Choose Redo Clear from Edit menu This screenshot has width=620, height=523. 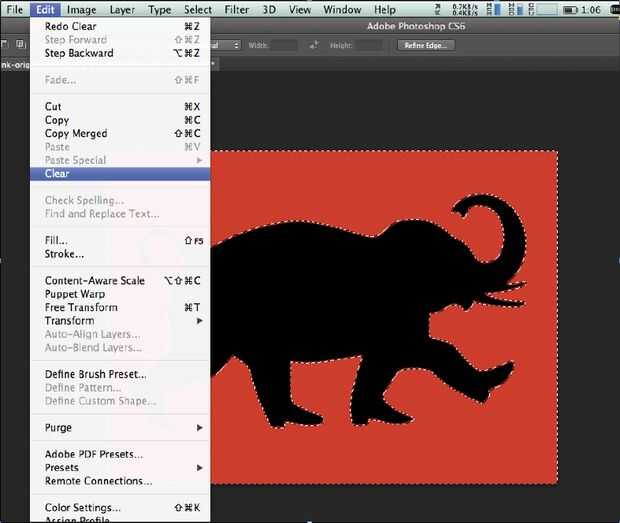tap(120, 26)
